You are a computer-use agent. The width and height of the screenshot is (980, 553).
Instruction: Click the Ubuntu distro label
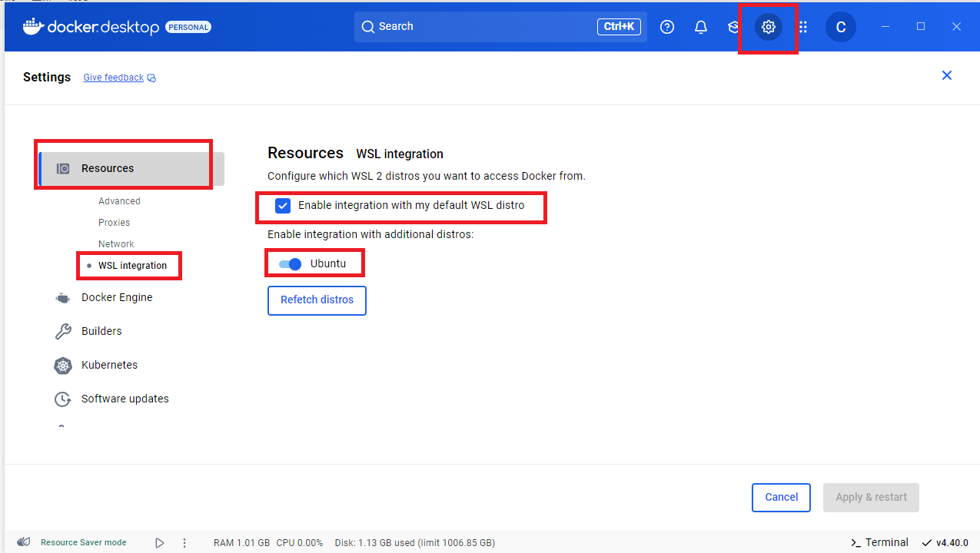328,263
